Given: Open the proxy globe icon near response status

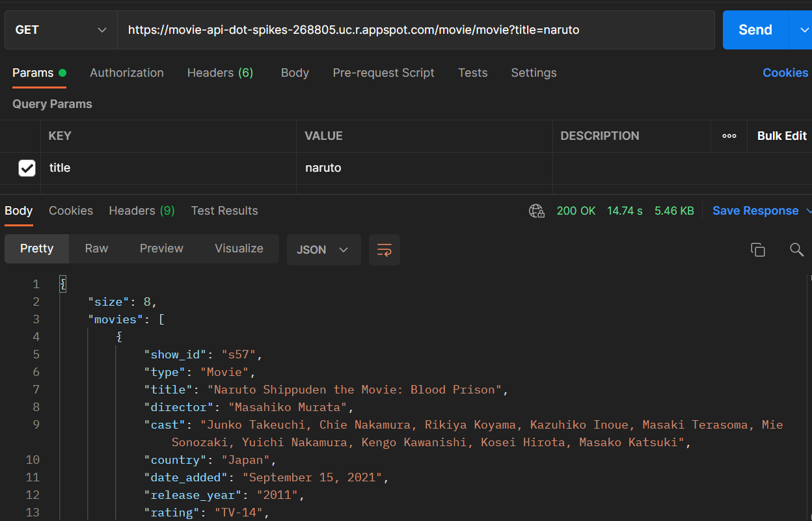Looking at the screenshot, I should (x=536, y=211).
